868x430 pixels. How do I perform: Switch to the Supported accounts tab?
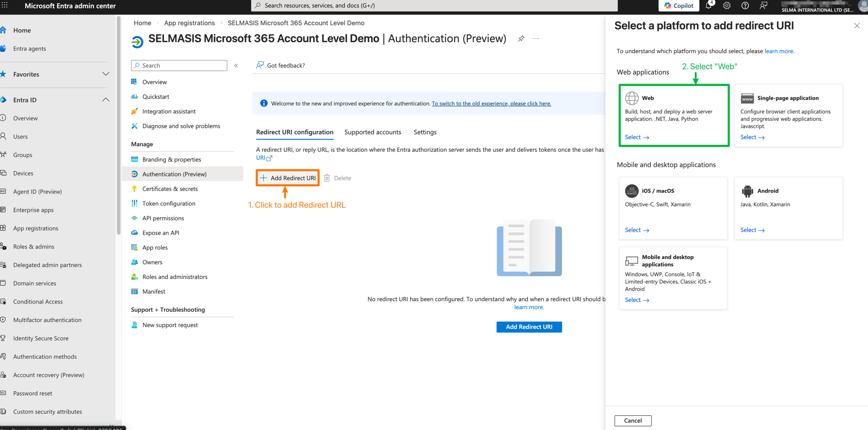[x=373, y=132]
